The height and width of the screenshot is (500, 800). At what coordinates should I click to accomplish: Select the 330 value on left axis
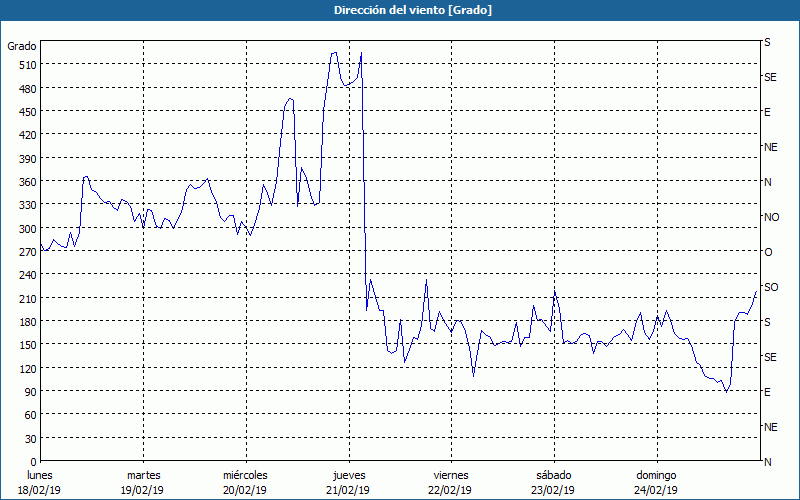(x=27, y=205)
